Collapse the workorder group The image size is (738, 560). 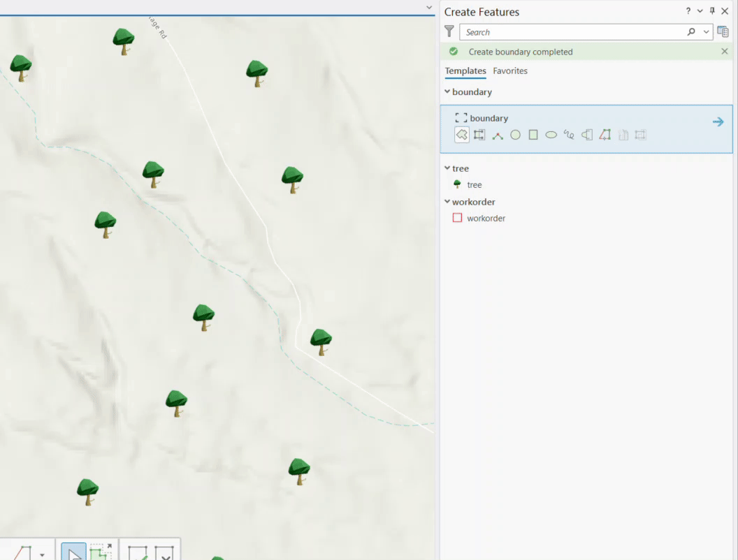[447, 201]
